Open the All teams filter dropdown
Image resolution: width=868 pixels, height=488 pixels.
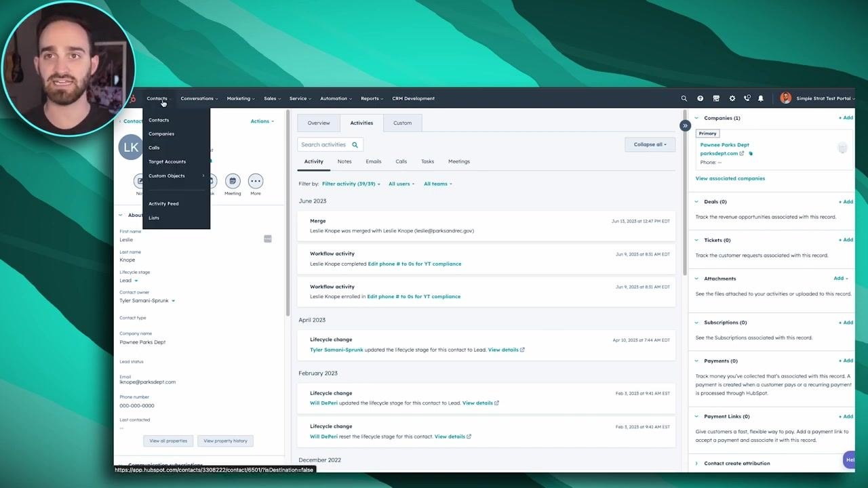[x=438, y=184]
